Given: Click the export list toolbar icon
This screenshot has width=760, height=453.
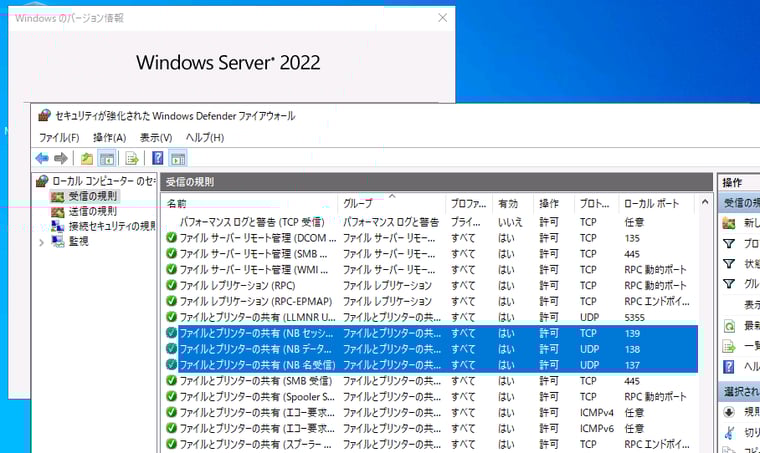Looking at the screenshot, I should click(132, 158).
